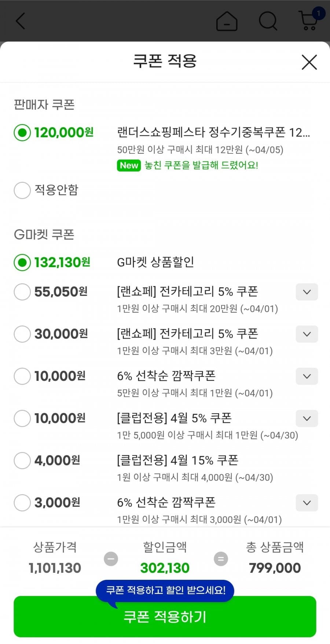330x644 pixels.
Task: Expand the 6% 선착순 깜짝쿠폰 10,000원 chevron
Action: 307,376
